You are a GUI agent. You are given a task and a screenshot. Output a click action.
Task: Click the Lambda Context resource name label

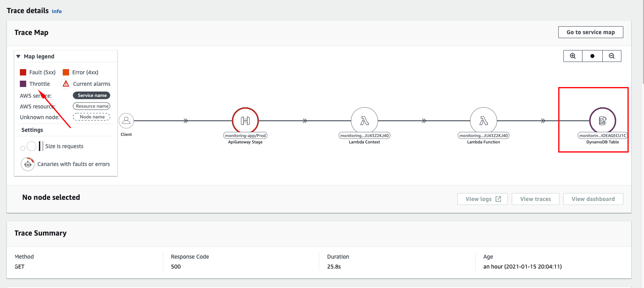pos(364,135)
